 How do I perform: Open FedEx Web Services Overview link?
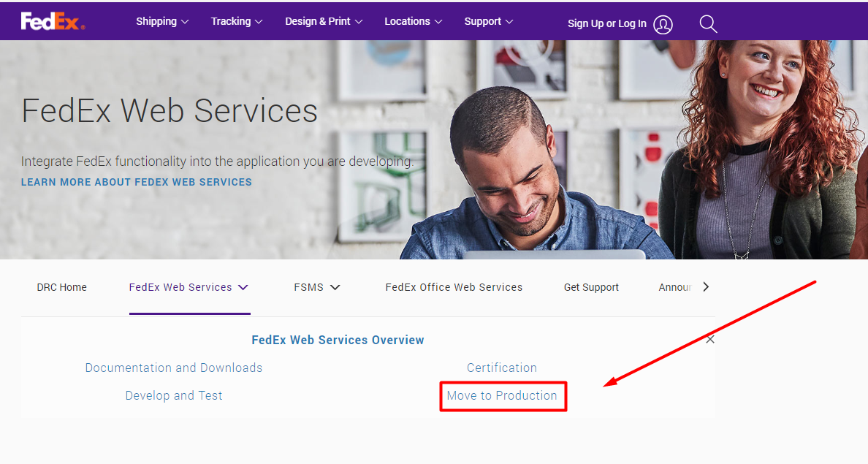tap(338, 340)
